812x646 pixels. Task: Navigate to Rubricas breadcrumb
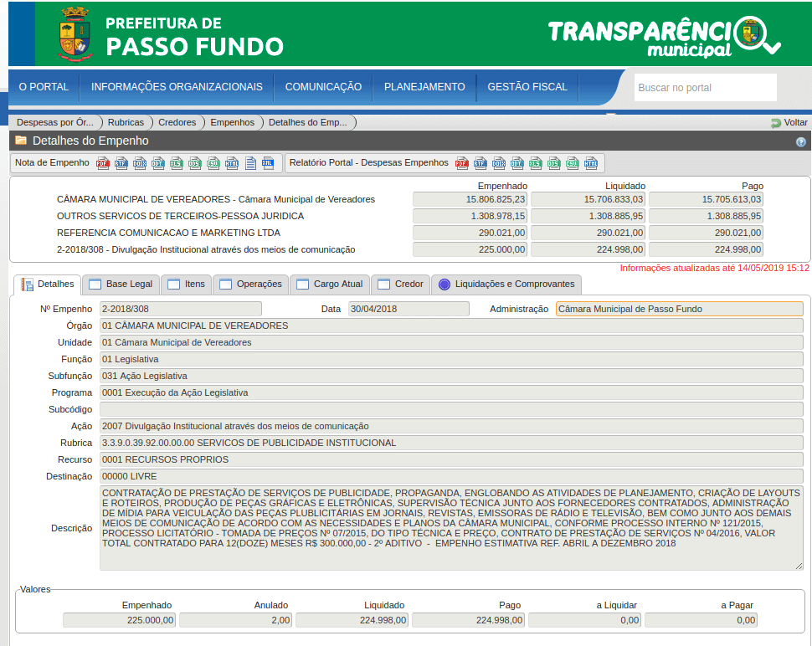click(126, 123)
